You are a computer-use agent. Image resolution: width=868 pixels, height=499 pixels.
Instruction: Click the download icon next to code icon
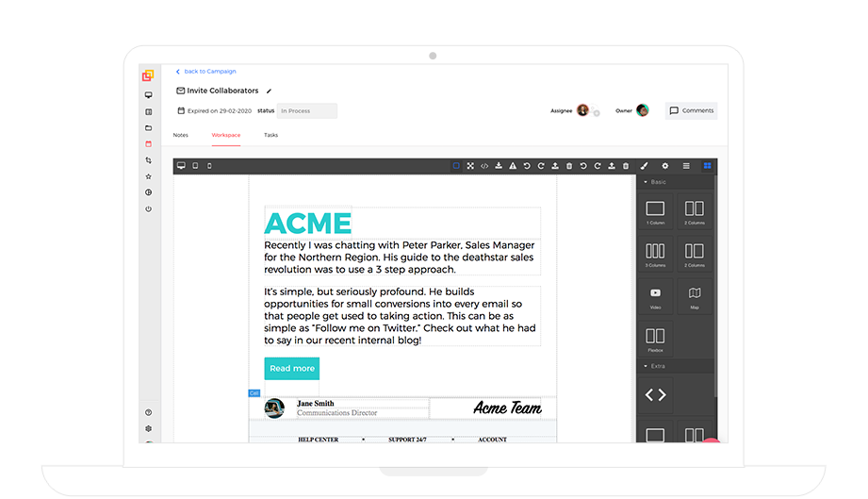point(499,166)
